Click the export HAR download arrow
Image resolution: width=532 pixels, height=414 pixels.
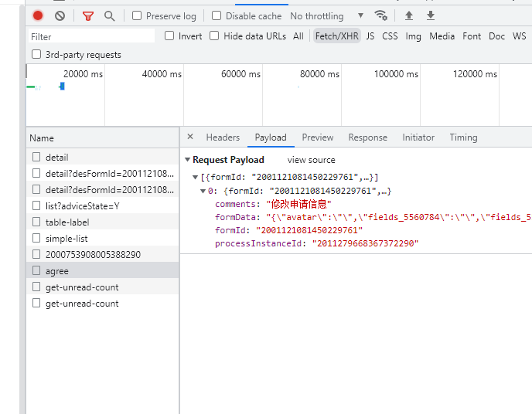point(431,15)
